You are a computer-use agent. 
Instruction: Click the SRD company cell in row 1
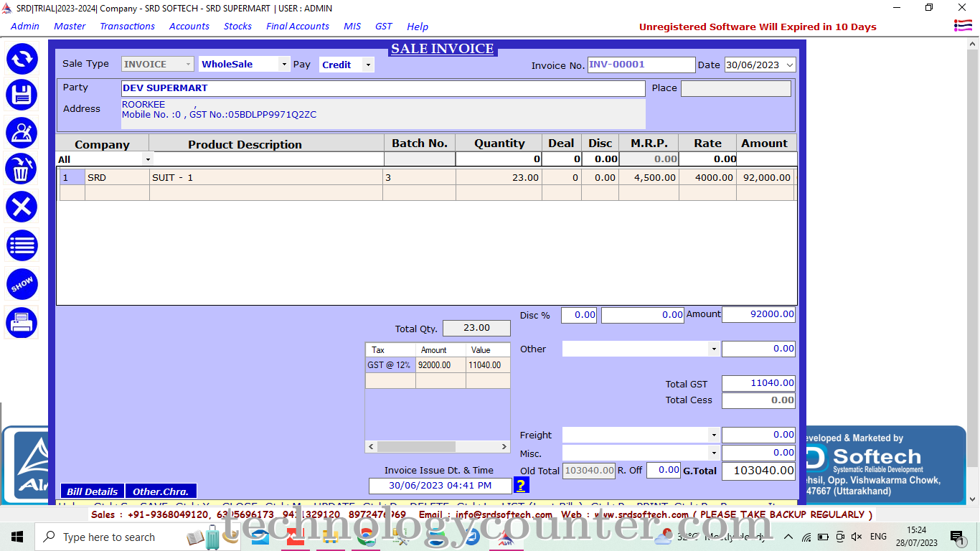pyautogui.click(x=118, y=177)
